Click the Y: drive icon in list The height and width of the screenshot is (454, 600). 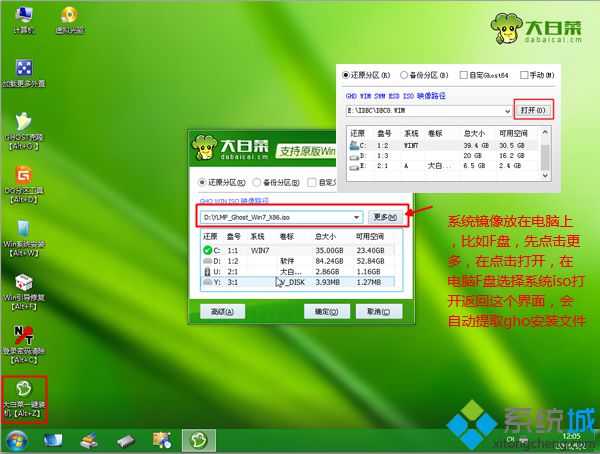tap(207, 282)
